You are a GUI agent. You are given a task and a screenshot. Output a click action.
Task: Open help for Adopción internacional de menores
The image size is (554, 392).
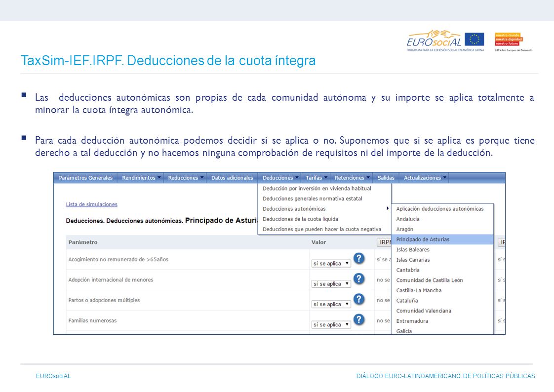[x=359, y=279]
